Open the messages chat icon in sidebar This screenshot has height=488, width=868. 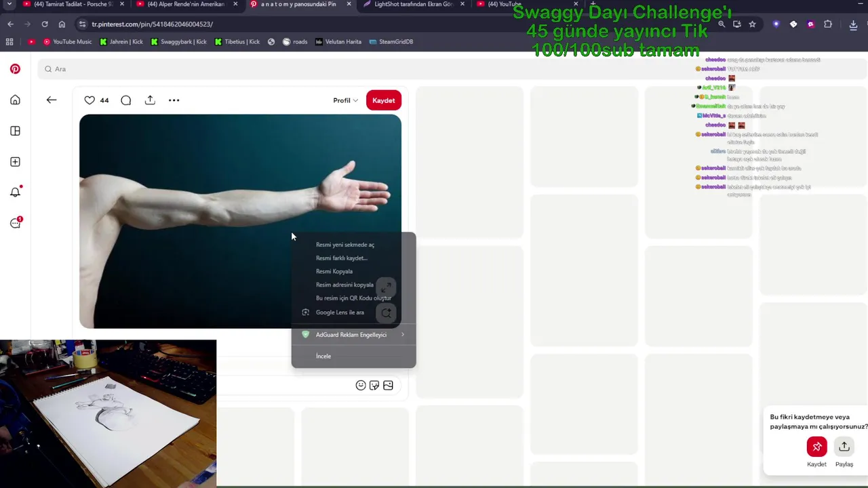pos(15,223)
